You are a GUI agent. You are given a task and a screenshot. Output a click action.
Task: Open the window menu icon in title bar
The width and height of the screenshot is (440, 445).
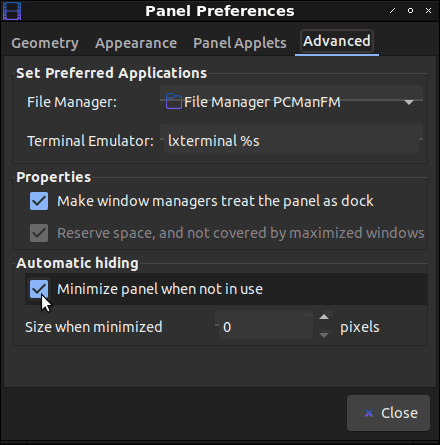point(12,11)
